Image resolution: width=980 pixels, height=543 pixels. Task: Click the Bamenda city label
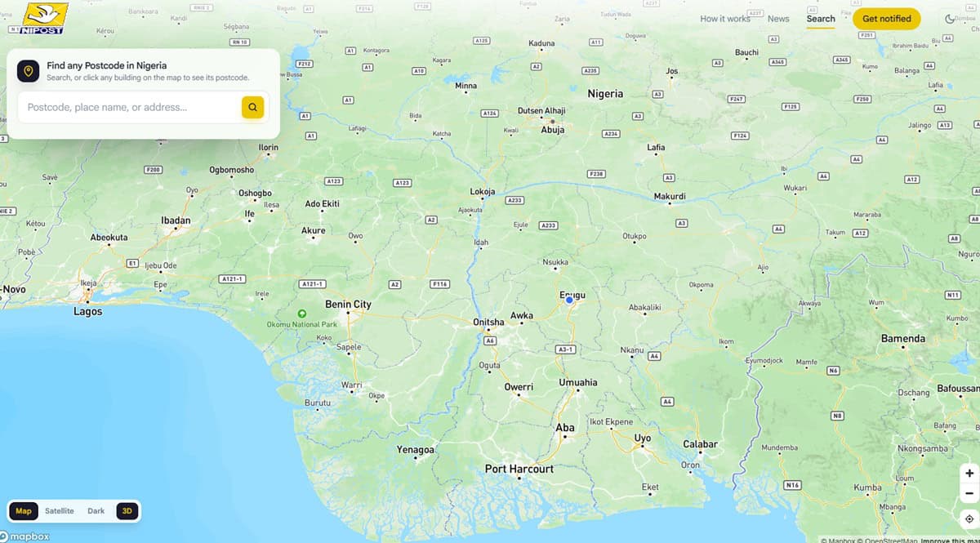click(x=903, y=338)
